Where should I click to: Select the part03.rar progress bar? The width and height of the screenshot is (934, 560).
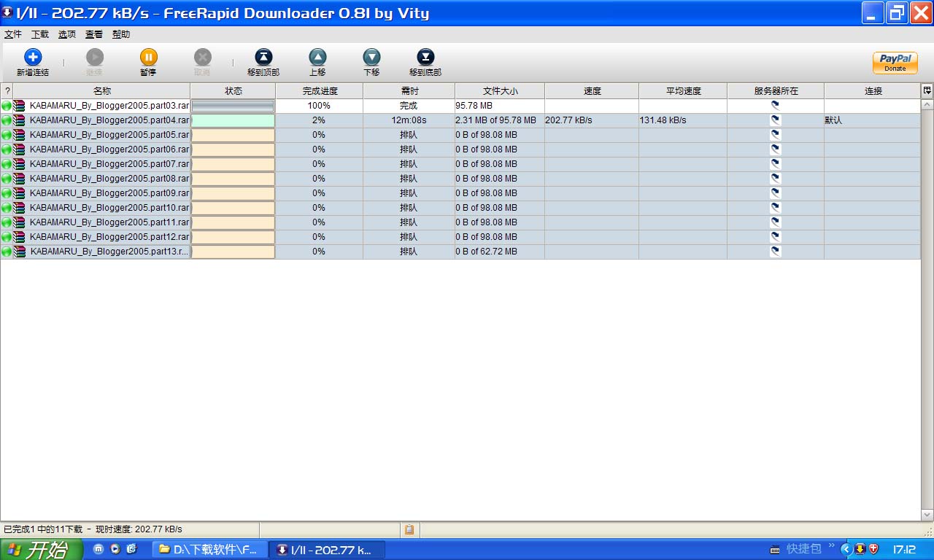233,106
